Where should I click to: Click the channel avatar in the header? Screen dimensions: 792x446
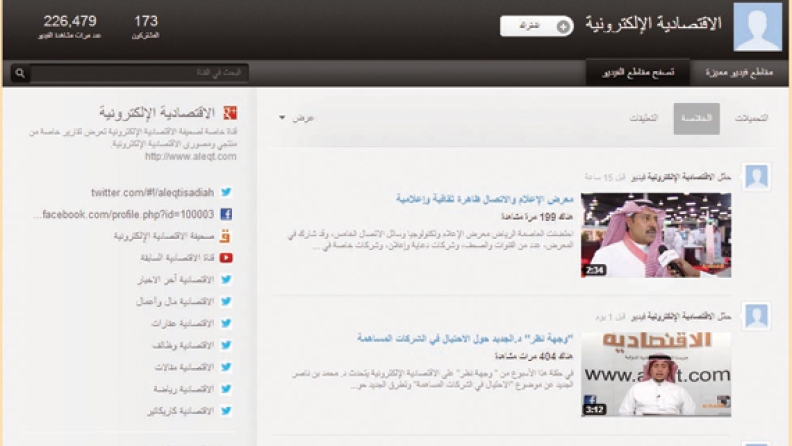pos(757,27)
